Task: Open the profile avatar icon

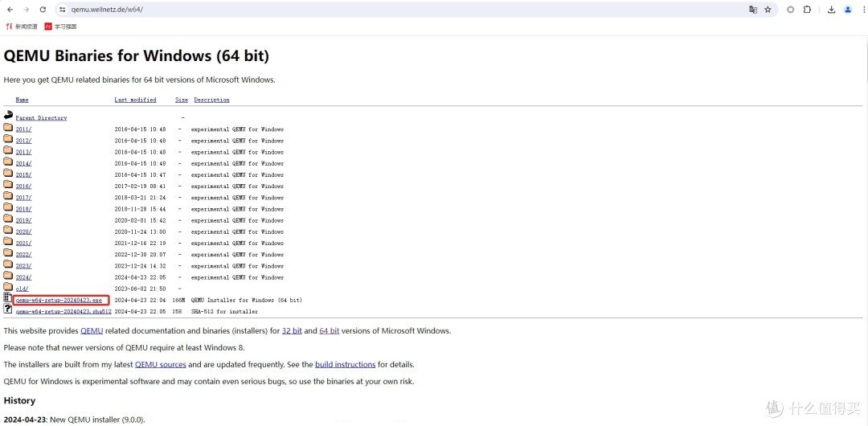Action: 848,10
